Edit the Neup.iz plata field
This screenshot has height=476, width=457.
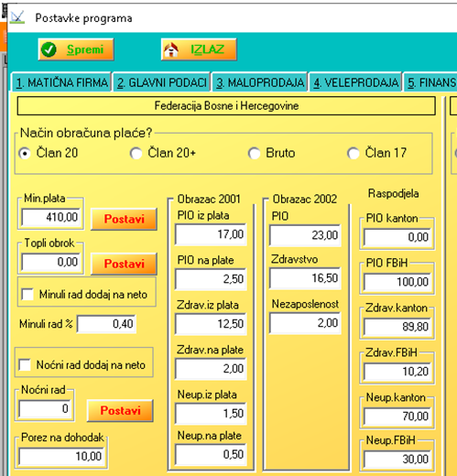coord(211,414)
